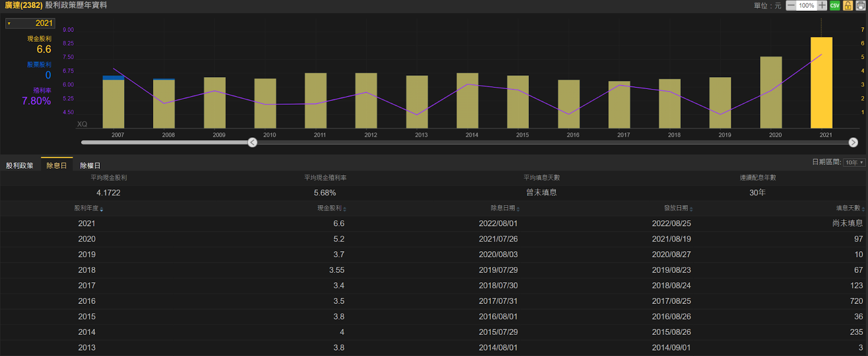
Task: Click average yield value 5.68%
Action: [x=325, y=193]
